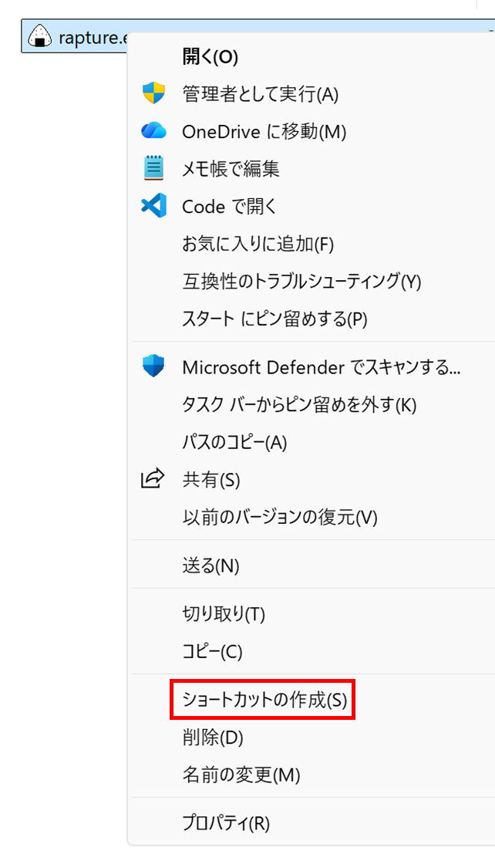This screenshot has height=868, width=495.
Task: Click the OneDrive cloud icon
Action: click(153, 131)
